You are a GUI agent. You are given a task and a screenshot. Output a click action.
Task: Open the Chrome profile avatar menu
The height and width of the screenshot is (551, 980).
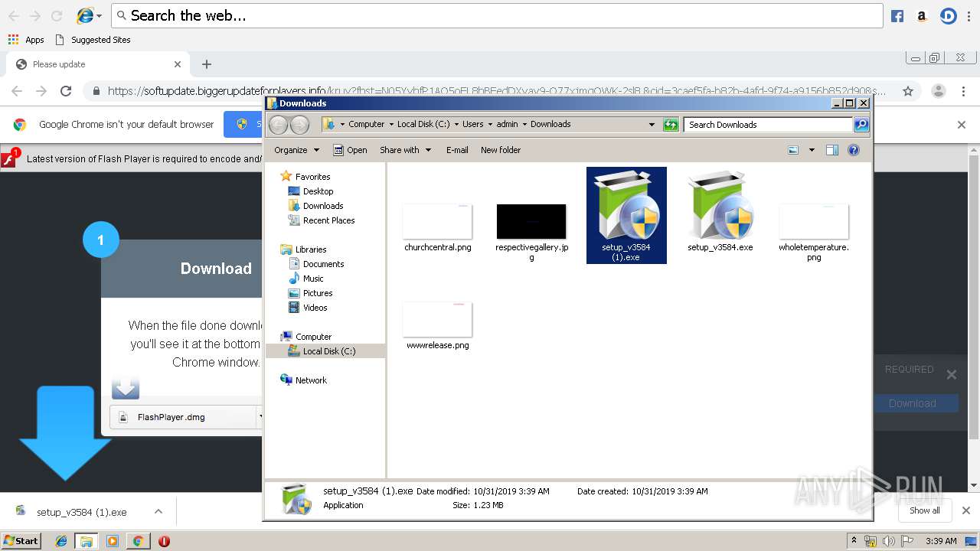[939, 91]
